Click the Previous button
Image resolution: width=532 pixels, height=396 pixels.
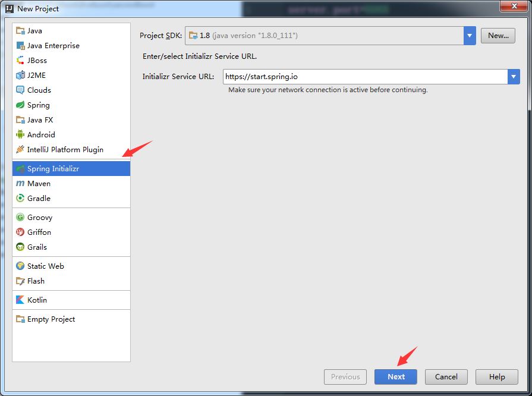345,376
